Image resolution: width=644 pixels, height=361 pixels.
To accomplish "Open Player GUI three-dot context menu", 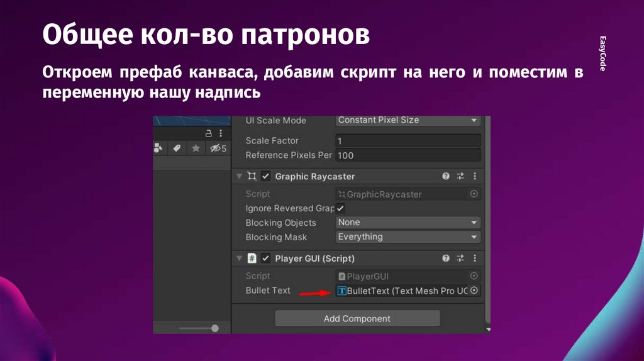I will point(475,258).
